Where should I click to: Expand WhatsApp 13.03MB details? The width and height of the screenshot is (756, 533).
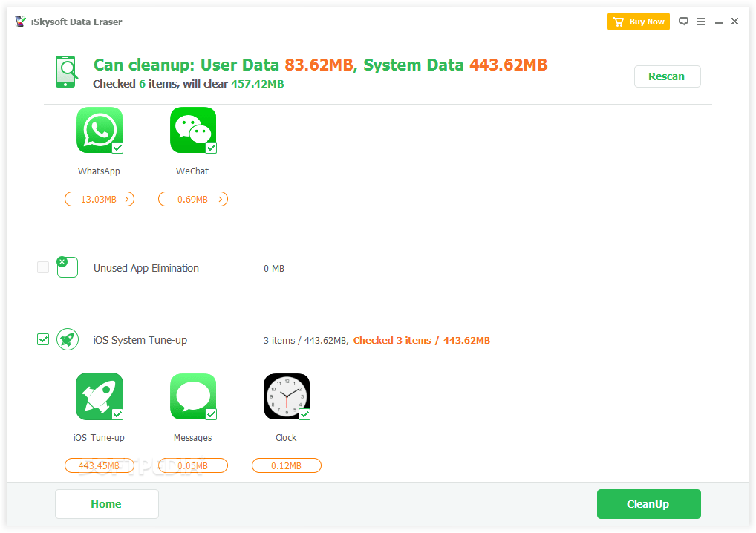point(99,199)
